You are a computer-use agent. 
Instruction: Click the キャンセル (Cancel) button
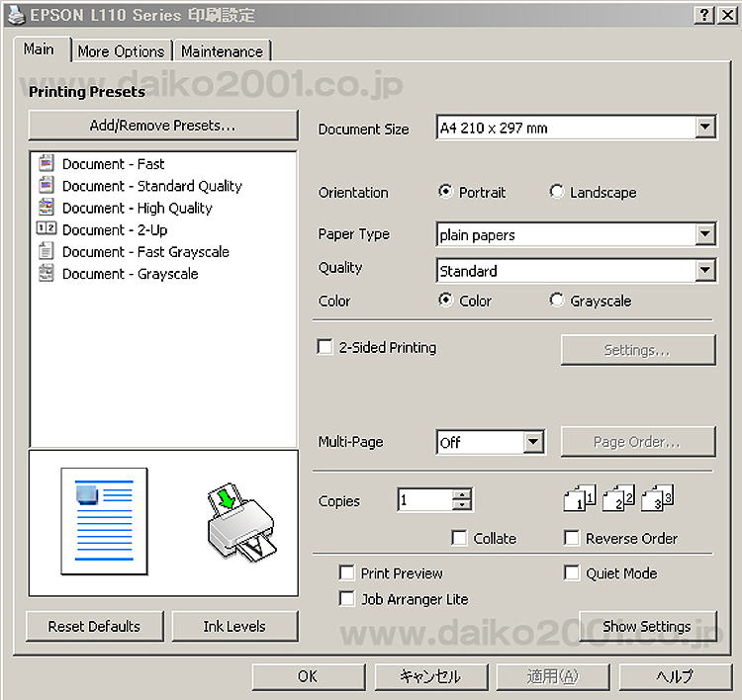[430, 676]
